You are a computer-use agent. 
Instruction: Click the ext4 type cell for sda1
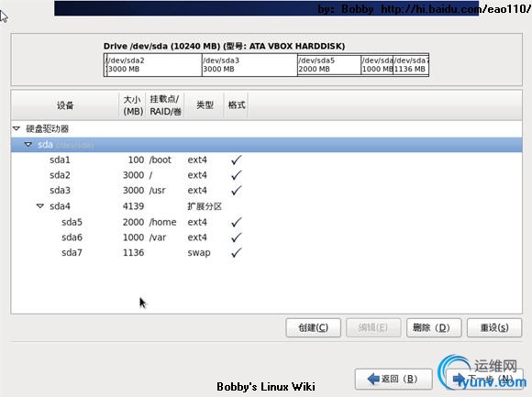tap(197, 160)
